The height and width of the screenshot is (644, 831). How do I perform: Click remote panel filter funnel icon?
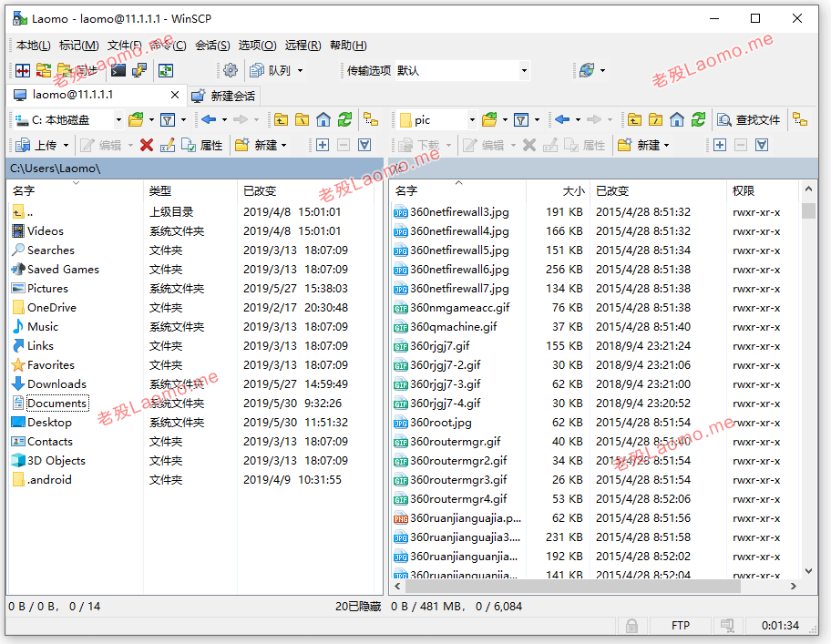[521, 120]
